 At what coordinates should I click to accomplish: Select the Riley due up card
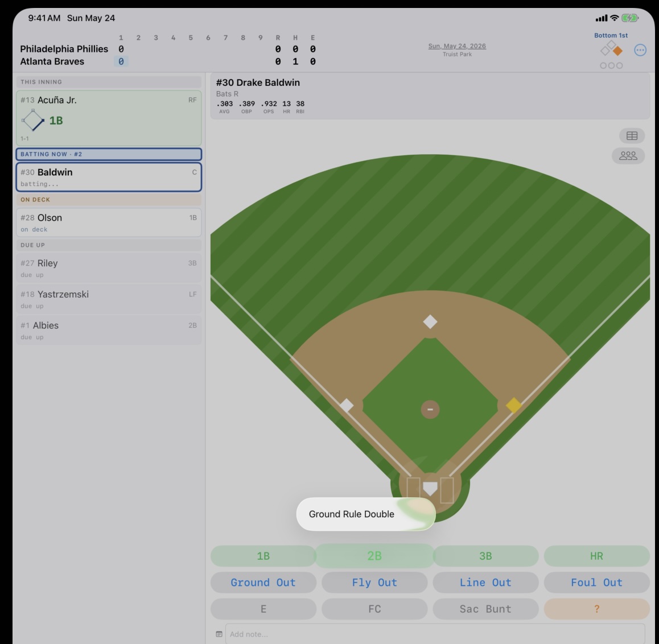click(x=109, y=268)
